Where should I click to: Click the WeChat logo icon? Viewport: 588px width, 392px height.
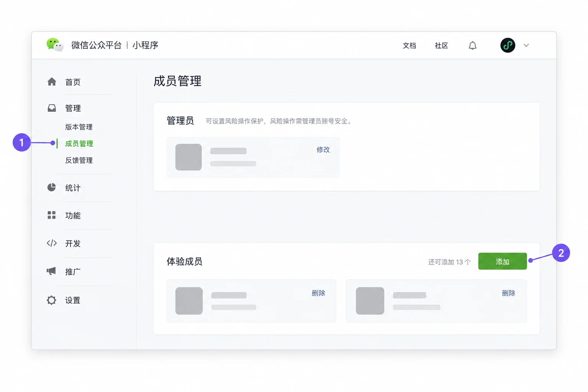(55, 45)
